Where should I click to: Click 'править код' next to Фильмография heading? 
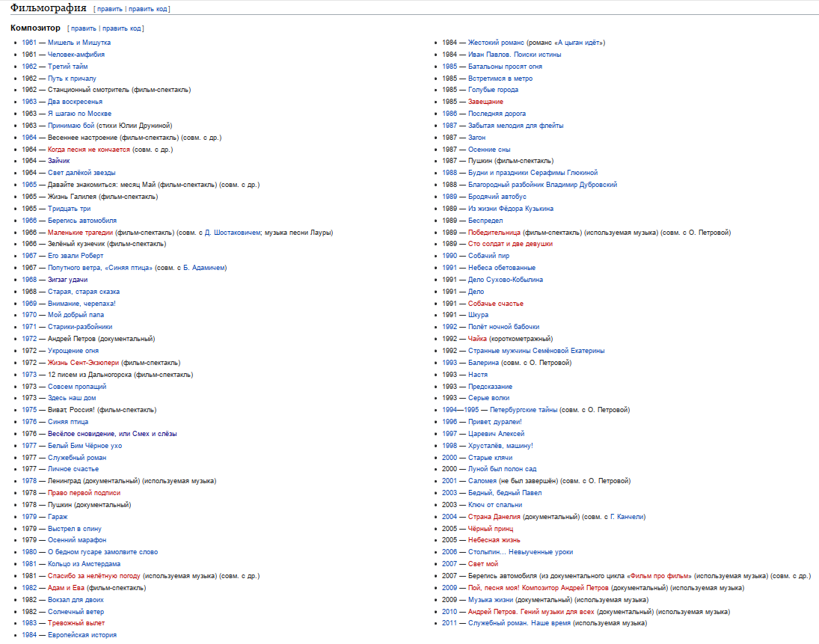tap(148, 9)
